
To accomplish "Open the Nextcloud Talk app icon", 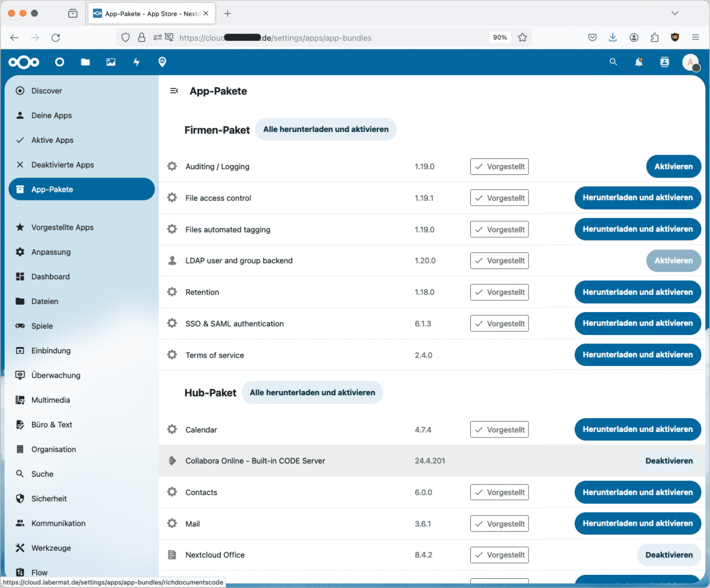I will 60,62.
